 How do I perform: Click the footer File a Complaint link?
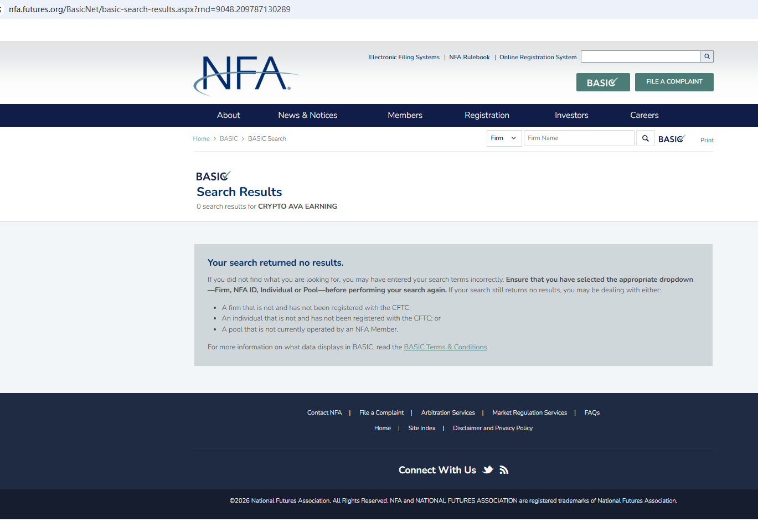pyautogui.click(x=381, y=413)
